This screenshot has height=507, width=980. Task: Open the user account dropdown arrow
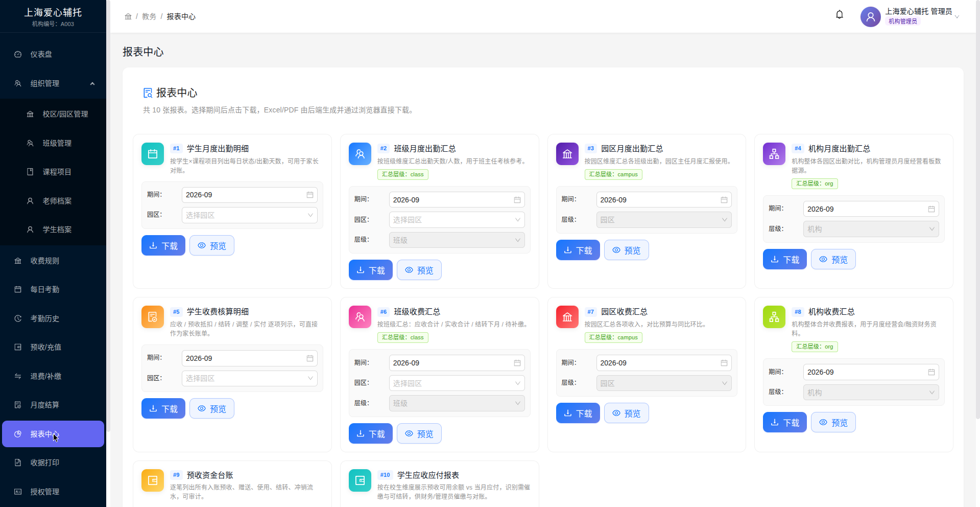[x=957, y=17]
